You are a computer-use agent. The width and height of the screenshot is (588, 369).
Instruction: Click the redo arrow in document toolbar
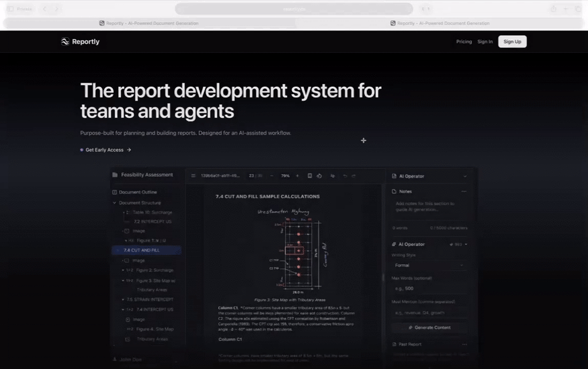click(354, 176)
